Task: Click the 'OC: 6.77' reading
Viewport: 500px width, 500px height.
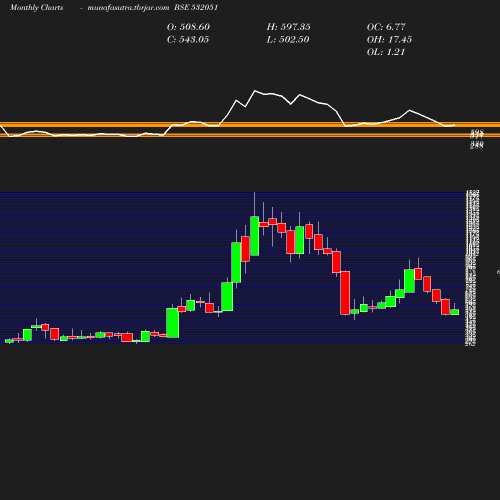Action: 386,27
